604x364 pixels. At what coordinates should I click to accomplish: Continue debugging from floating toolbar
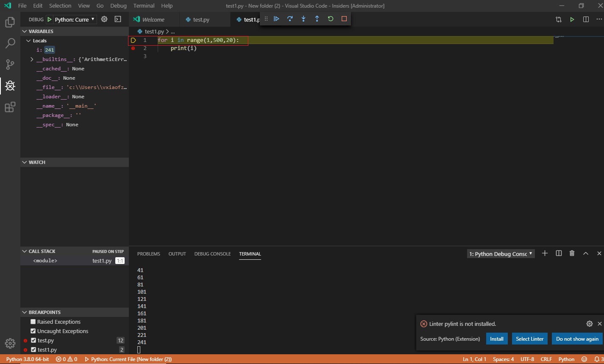coord(276,19)
